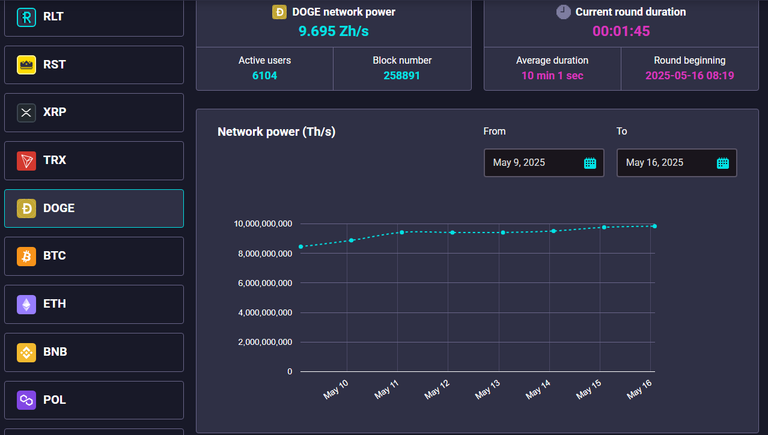Click the XRP logo icon
768x435 pixels.
click(x=26, y=113)
